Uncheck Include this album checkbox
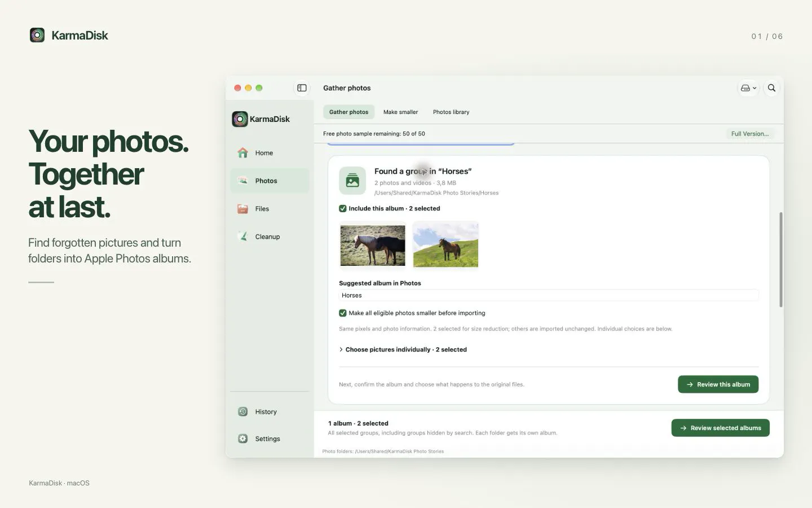The height and width of the screenshot is (508, 812). pyautogui.click(x=342, y=208)
